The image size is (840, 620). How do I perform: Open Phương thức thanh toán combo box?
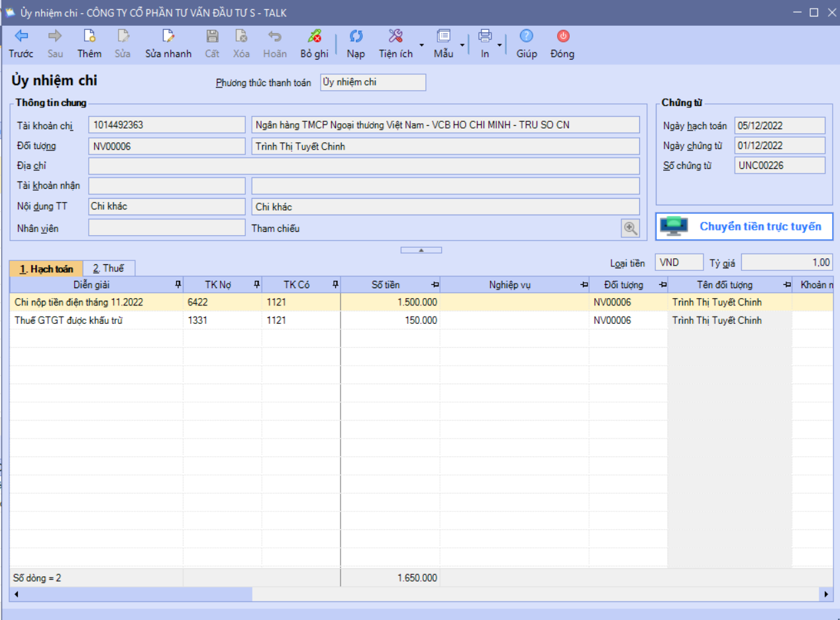pyautogui.click(x=373, y=82)
